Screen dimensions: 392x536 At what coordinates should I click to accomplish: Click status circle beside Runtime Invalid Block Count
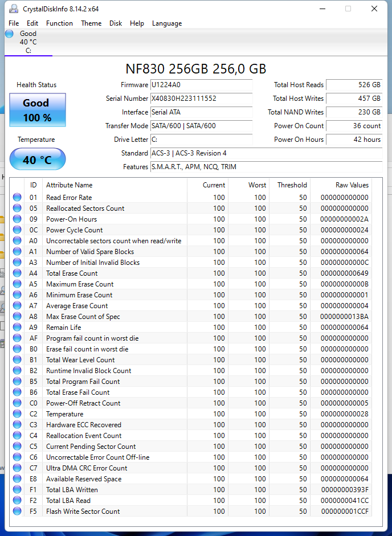tap(17, 371)
